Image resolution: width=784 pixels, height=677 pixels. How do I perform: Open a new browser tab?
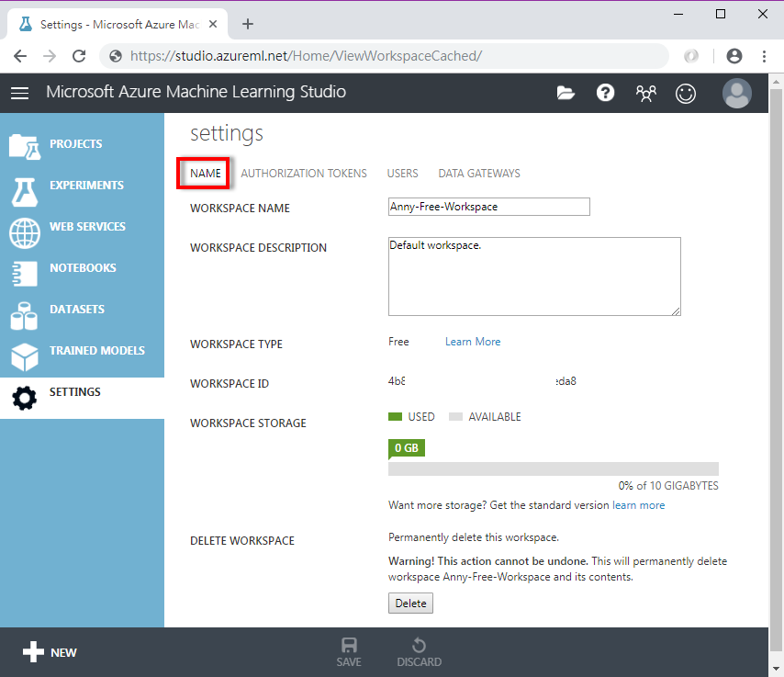248,24
